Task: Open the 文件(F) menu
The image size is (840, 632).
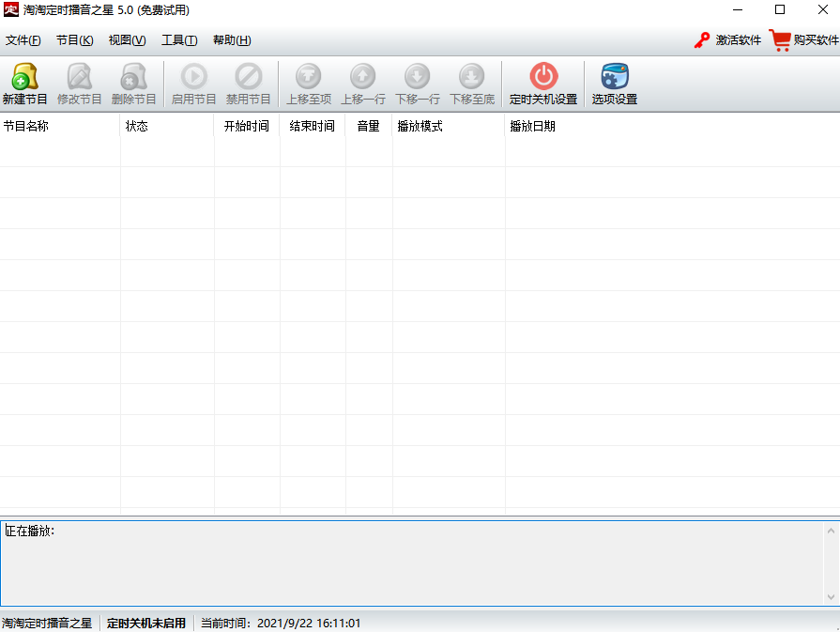Action: click(x=23, y=40)
